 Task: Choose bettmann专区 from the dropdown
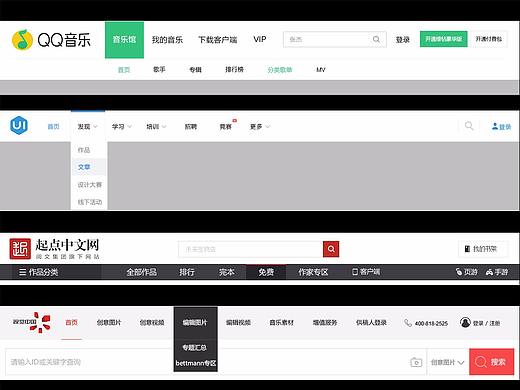(196, 363)
